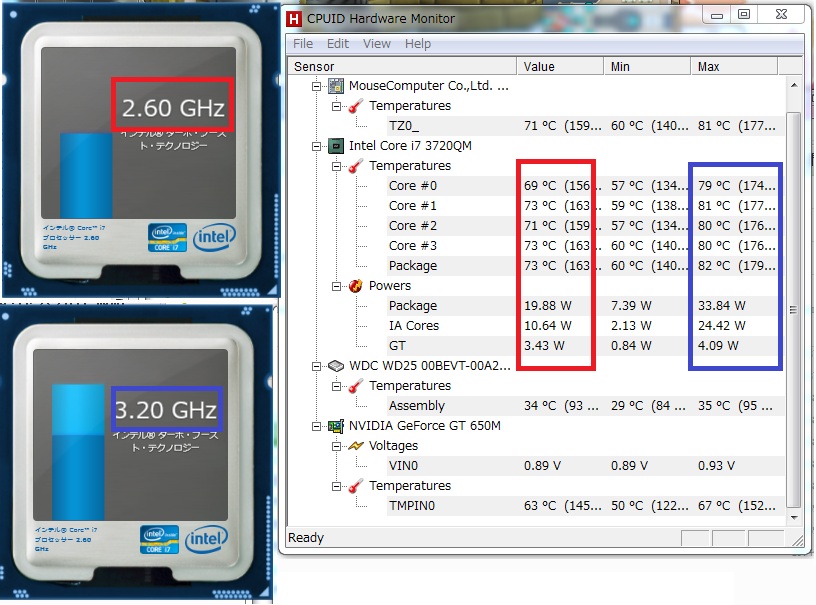Click thermometer icon under MouseComputer
816x605 pixels.
point(356,106)
